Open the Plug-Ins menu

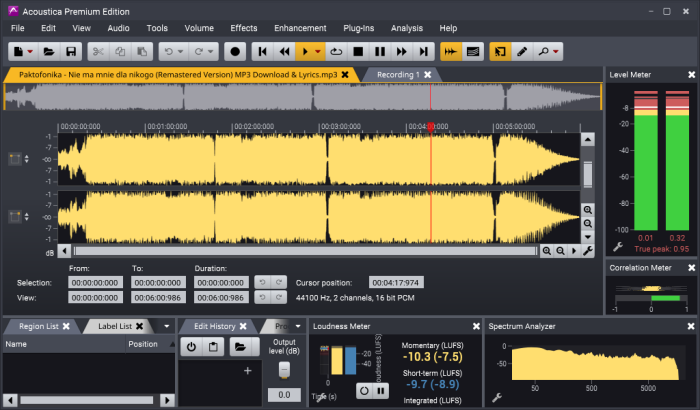pos(358,28)
